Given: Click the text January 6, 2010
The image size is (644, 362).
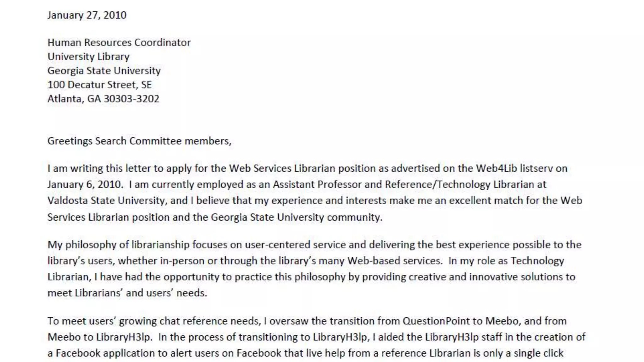Looking at the screenshot, I should pyautogui.click(x=85, y=184).
